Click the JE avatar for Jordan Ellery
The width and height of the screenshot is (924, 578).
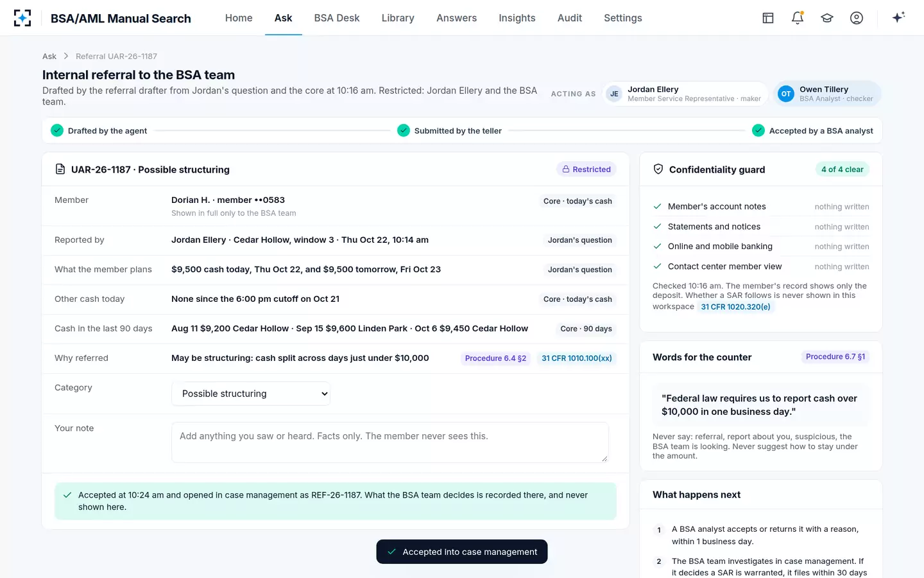(614, 94)
